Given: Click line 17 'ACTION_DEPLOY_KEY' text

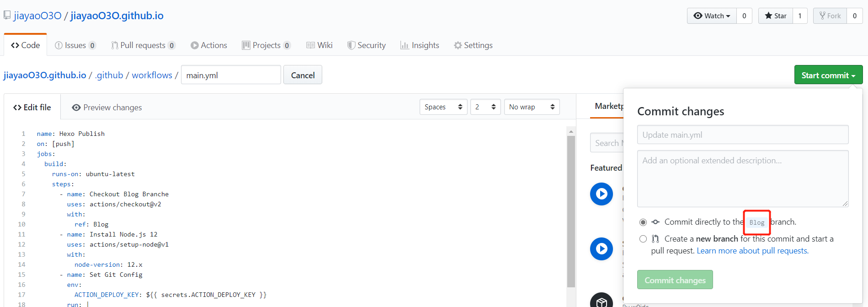Looking at the screenshot, I should [x=107, y=295].
